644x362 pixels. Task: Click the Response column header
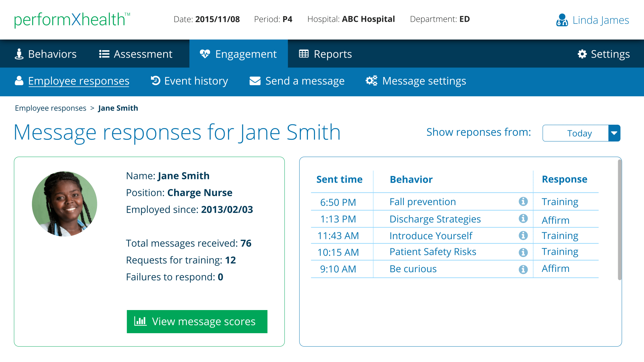pyautogui.click(x=565, y=179)
